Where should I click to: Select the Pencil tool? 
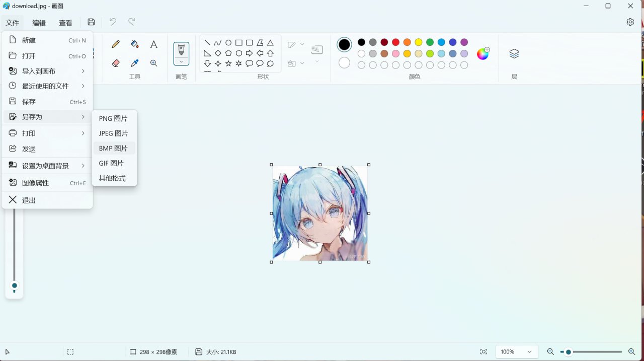(x=116, y=44)
